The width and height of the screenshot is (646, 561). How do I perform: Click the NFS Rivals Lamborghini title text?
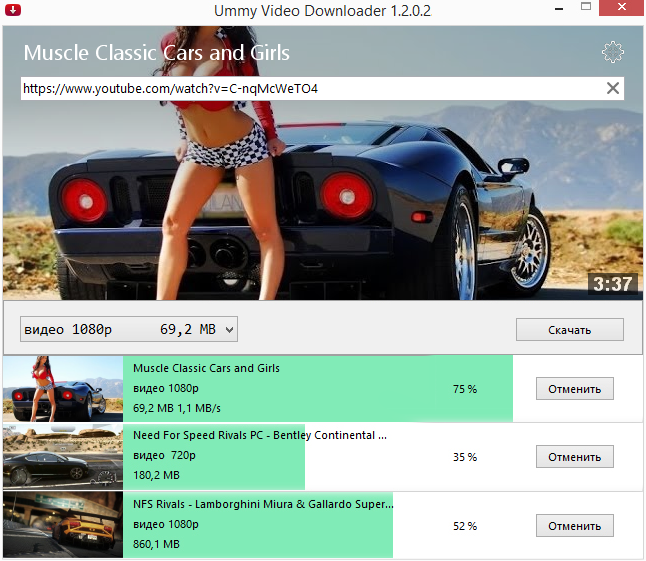point(262,504)
